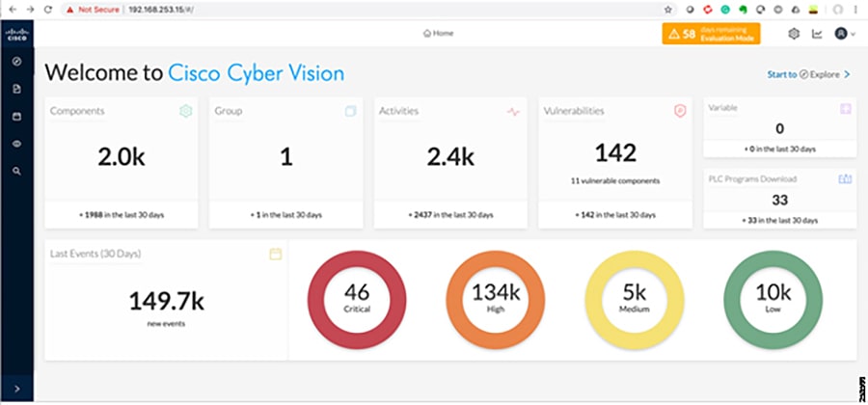Click the PLC Programs Download icon
868x405 pixels.
[x=845, y=179]
